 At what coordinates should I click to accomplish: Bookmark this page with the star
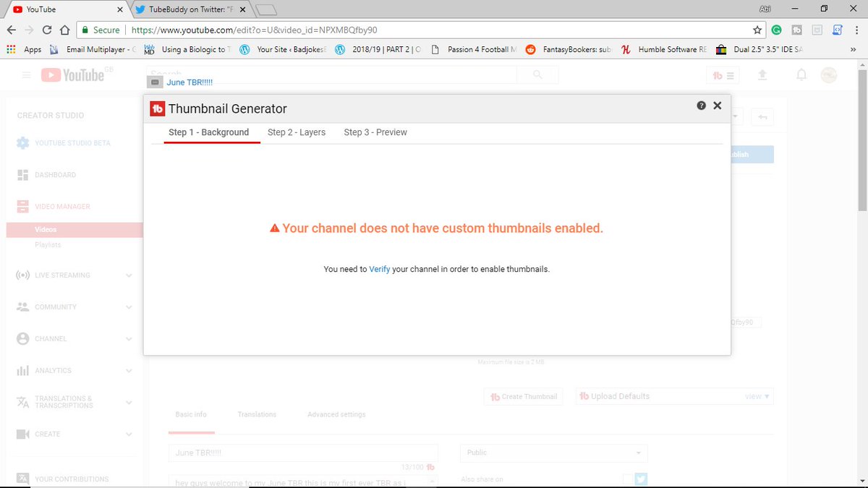[x=757, y=30]
